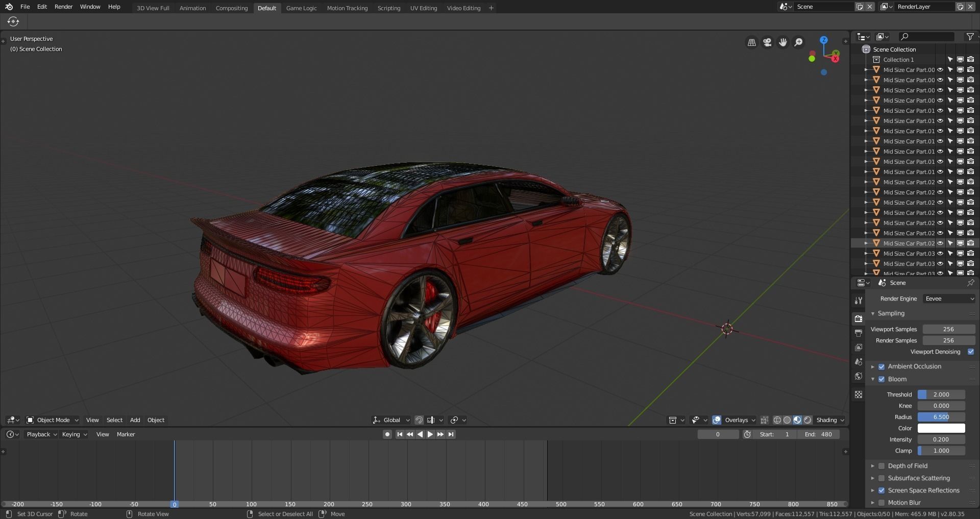
Task: Open the Object Mode dropdown
Action: [53, 420]
